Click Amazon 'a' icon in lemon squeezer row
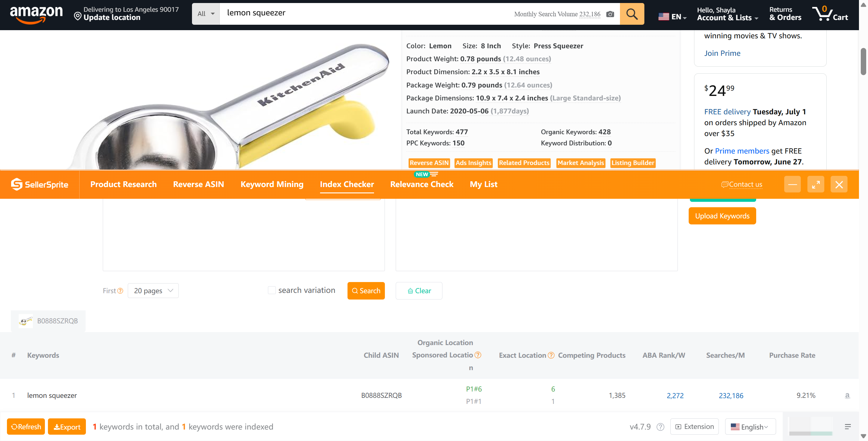The image size is (868, 441). (847, 395)
